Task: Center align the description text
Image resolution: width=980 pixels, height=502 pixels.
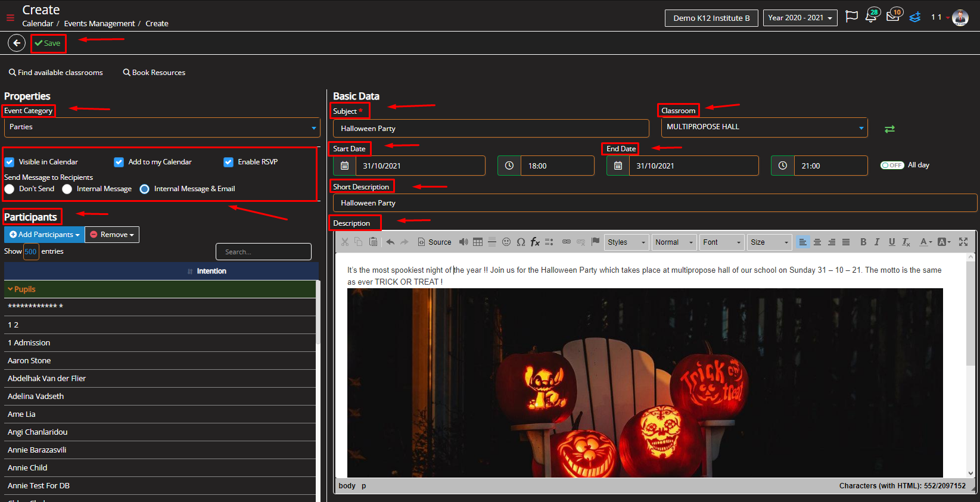Action: pos(817,242)
